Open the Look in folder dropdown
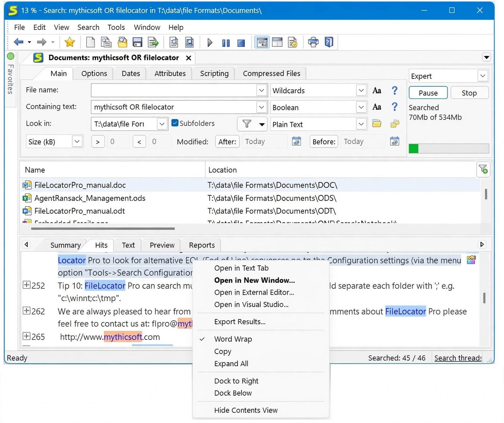 [x=162, y=124]
